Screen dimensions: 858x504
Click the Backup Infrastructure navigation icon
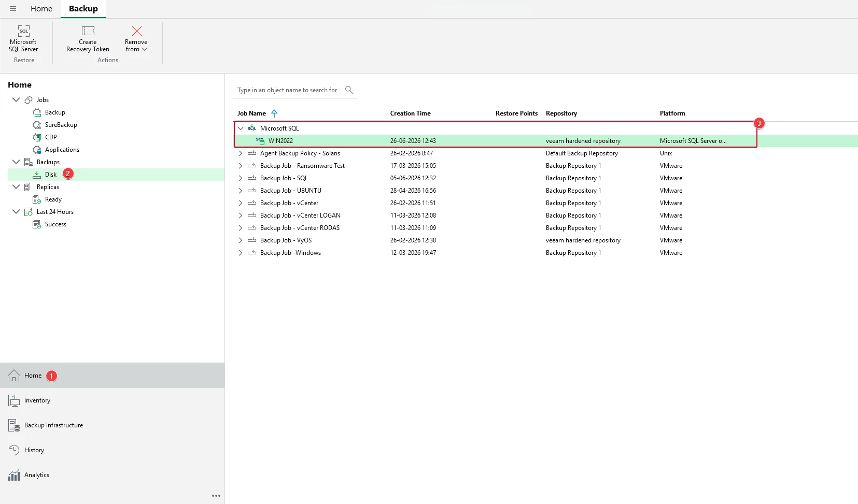click(x=14, y=425)
